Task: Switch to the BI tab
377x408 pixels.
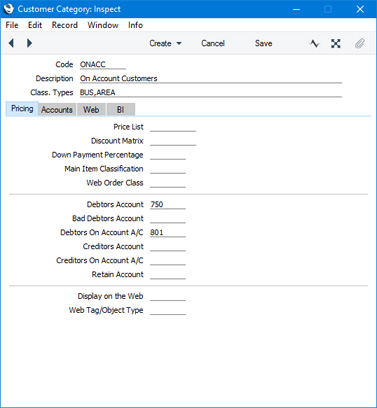Action: click(121, 110)
